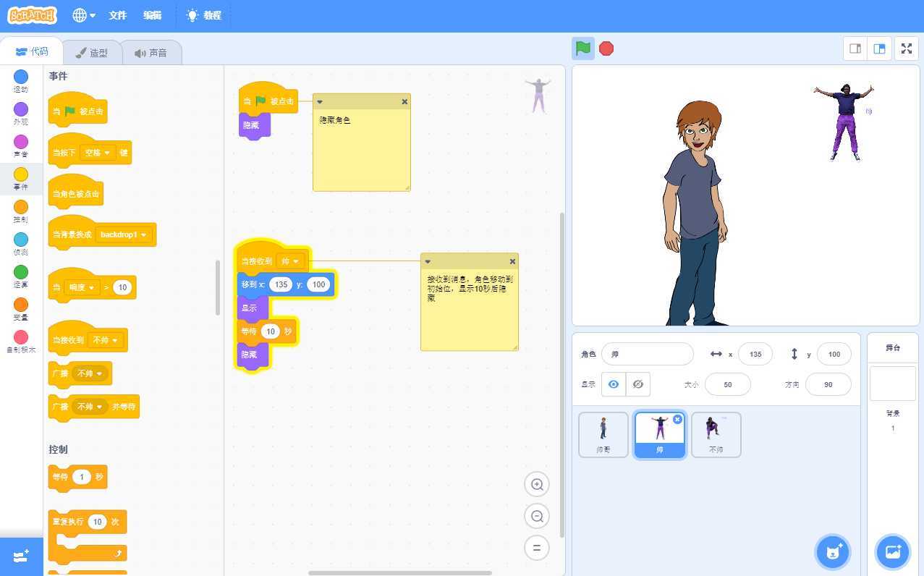Expand the backdrop1 dropdown in palette block
Image resolution: width=924 pixels, height=576 pixels.
pyautogui.click(x=124, y=234)
